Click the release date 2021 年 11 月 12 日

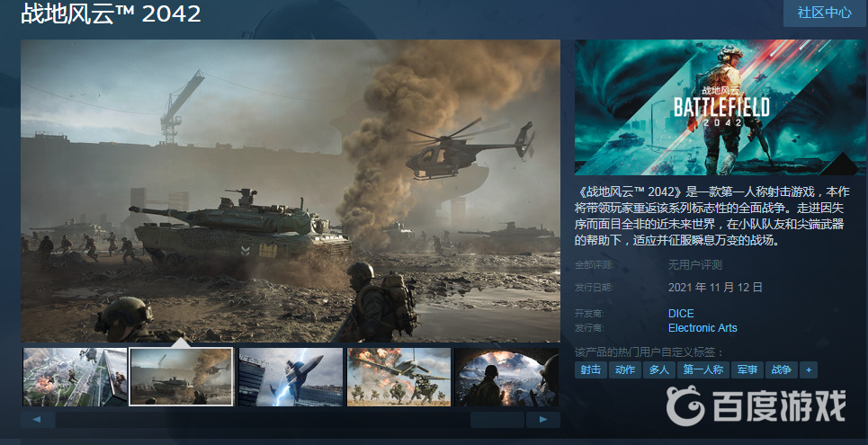715,288
